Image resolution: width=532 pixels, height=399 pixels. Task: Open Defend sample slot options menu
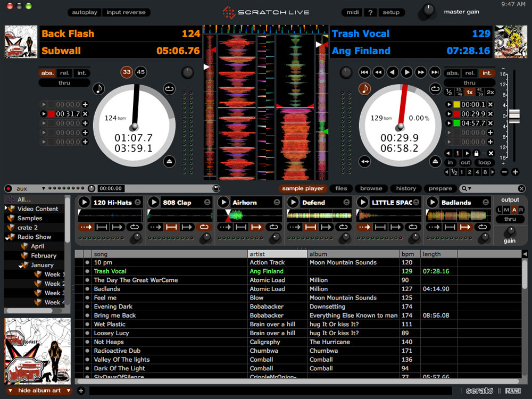pyautogui.click(x=346, y=202)
